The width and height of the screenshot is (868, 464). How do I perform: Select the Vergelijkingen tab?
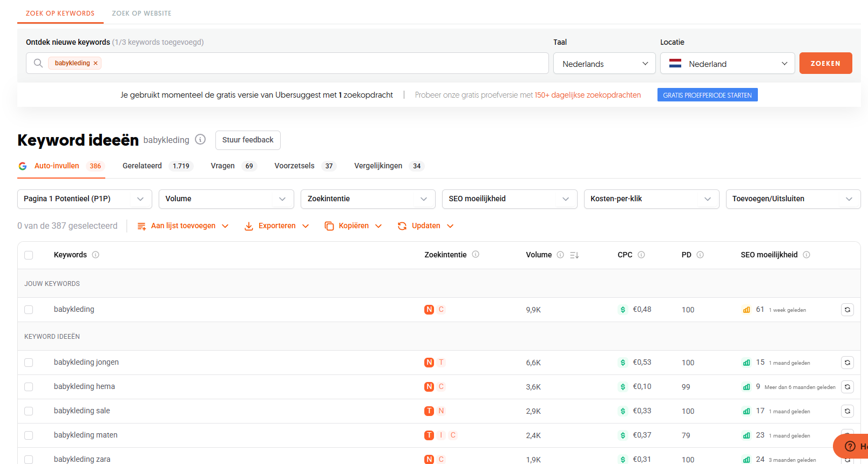click(389, 166)
